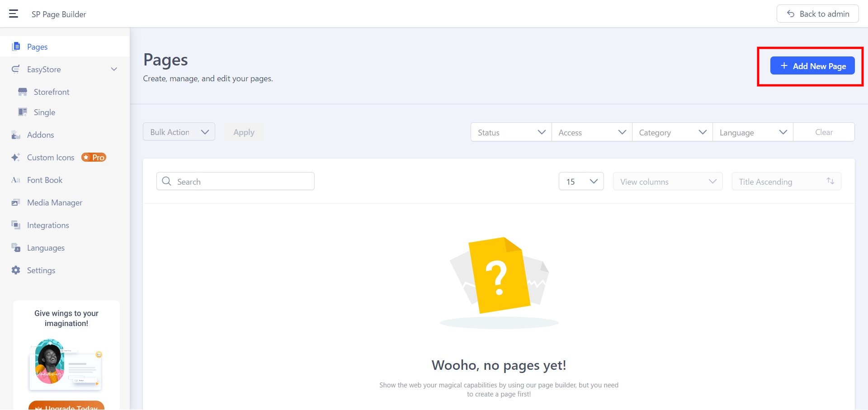Go to Integrations in sidebar
Viewport: 868px width, 410px height.
[x=48, y=225]
